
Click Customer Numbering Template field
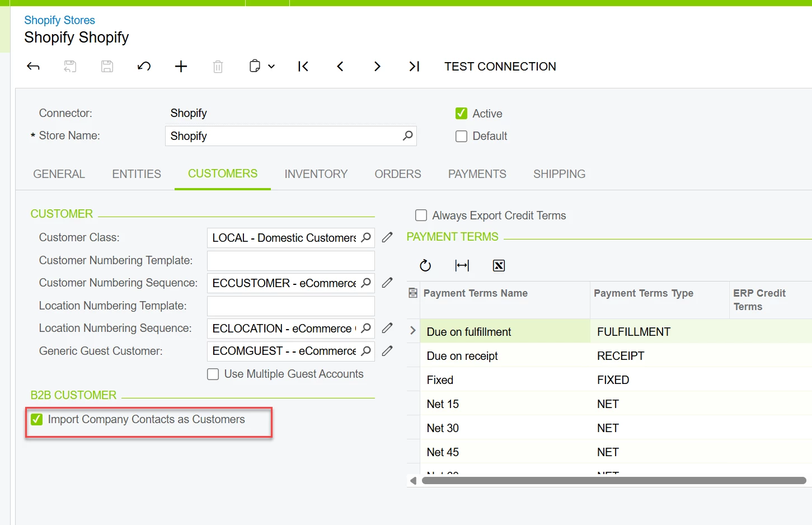291,260
